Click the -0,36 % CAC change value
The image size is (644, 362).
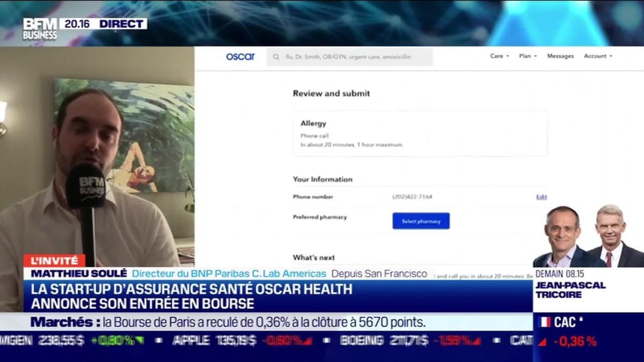tap(576, 341)
